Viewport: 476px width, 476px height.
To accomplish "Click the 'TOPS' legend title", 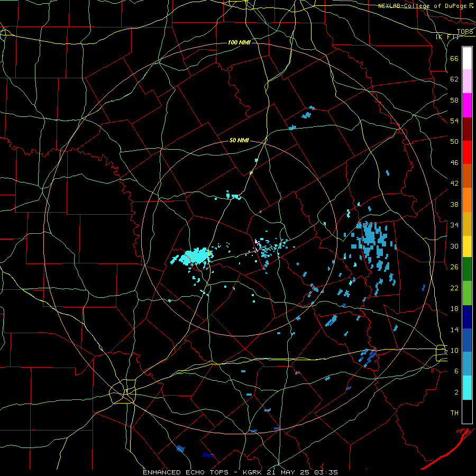I will pyautogui.click(x=465, y=31).
